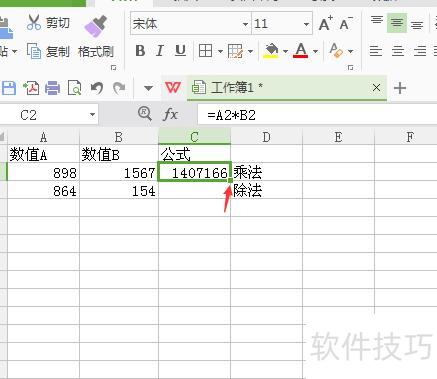The width and height of the screenshot is (437, 379).
Task: Save the workbook with the disk icon
Action: (9, 88)
